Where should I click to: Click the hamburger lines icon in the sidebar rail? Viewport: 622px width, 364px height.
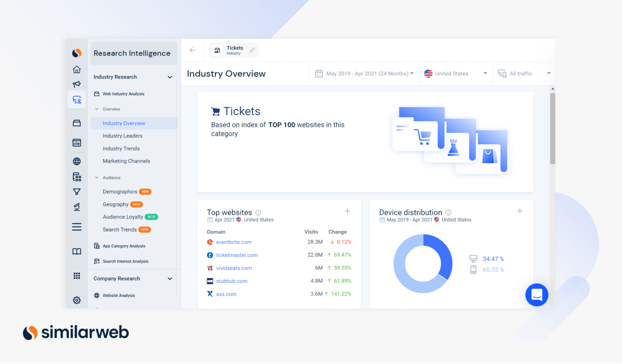point(77,227)
